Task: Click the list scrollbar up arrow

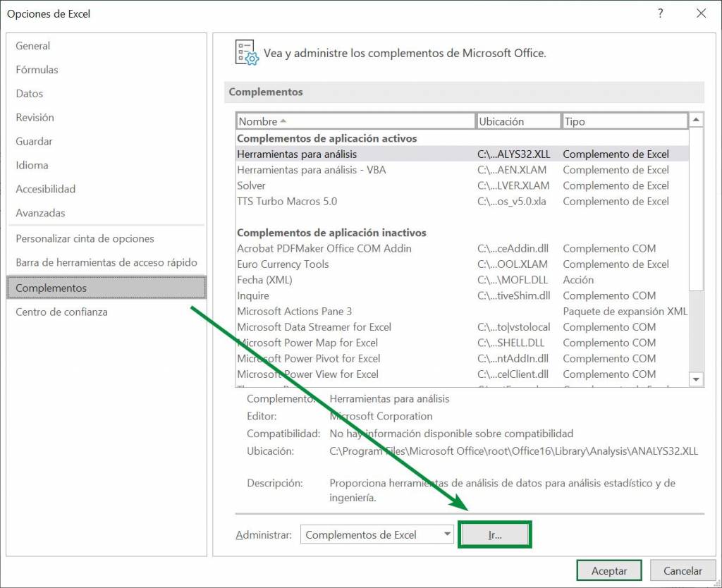Action: pyautogui.click(x=696, y=120)
